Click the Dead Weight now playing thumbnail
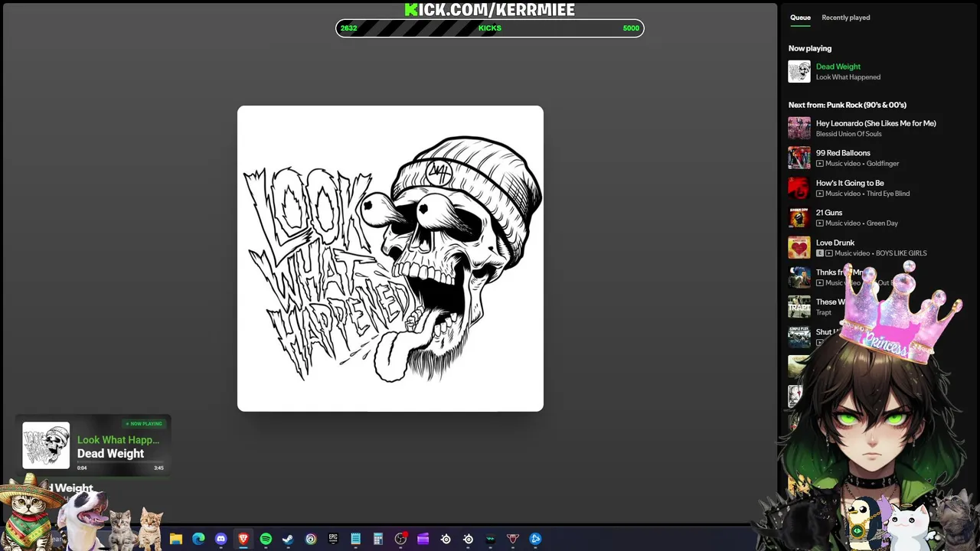The image size is (980, 551). [799, 71]
